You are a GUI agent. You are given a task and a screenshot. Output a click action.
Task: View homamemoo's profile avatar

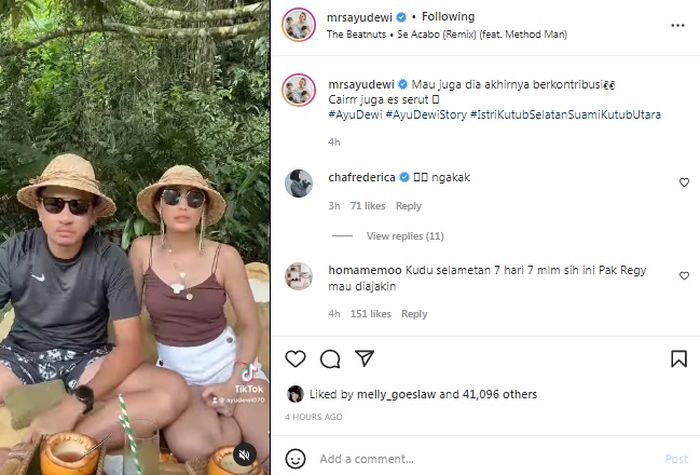[x=299, y=276]
